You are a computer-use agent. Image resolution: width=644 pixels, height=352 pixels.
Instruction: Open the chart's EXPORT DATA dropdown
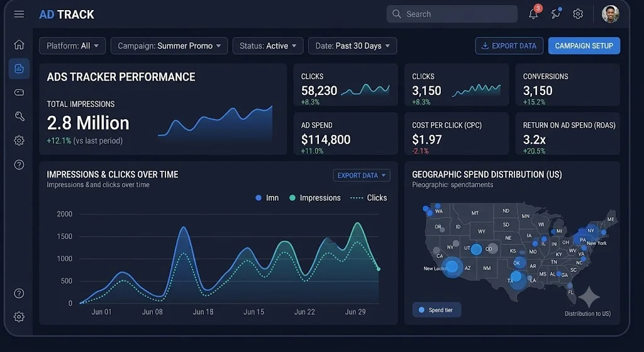point(362,176)
